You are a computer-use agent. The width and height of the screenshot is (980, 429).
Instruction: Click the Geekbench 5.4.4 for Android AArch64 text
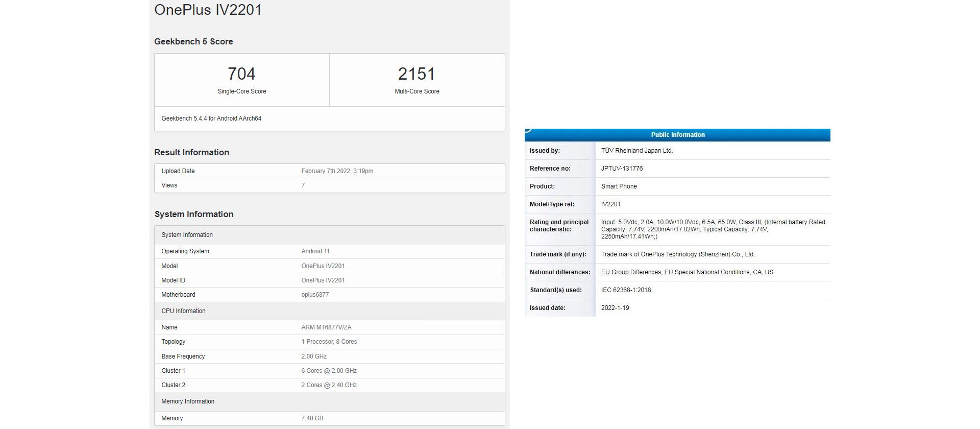(211, 118)
